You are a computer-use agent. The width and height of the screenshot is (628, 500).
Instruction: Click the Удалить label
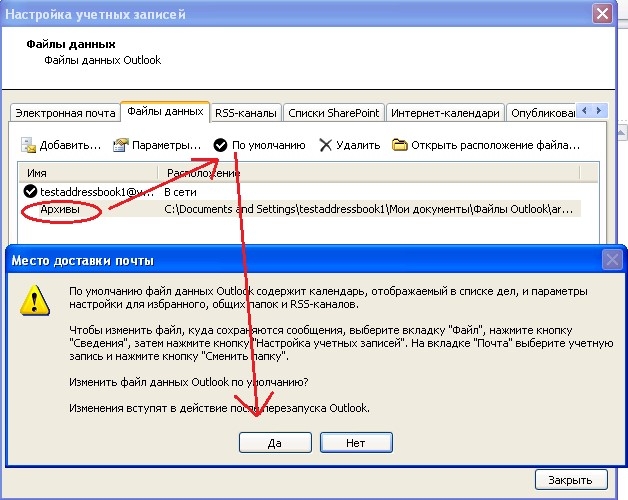tap(358, 145)
